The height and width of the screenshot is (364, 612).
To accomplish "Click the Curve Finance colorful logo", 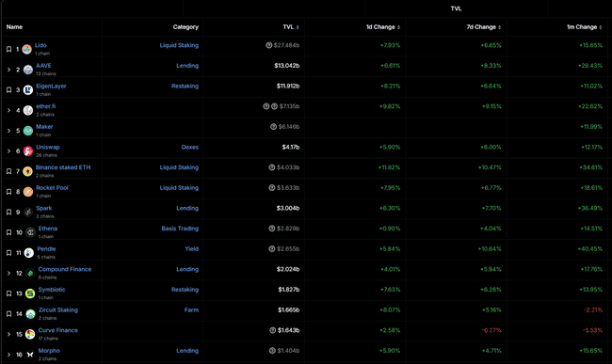I will [30, 334].
